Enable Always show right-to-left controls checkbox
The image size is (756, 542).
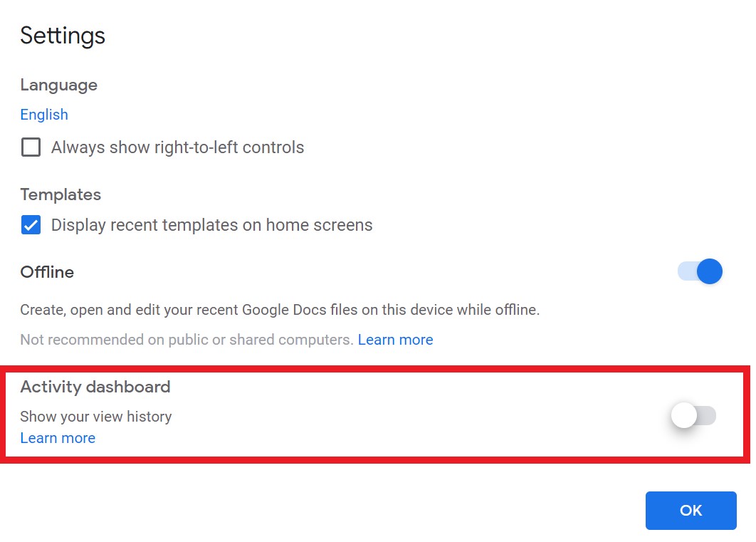point(31,147)
